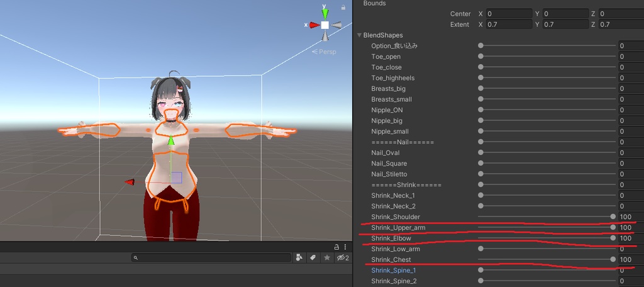Click the Shrink_Chest label
The width and height of the screenshot is (644, 287).
point(391,259)
